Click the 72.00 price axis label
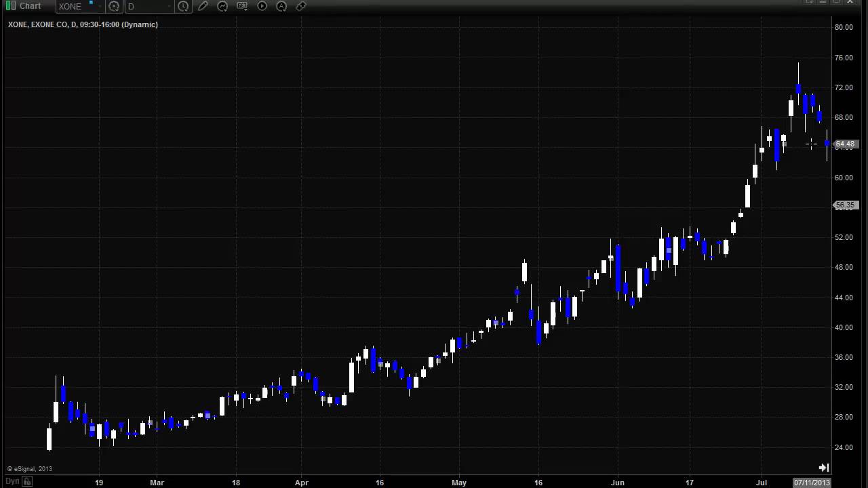Viewport: 868px width, 488px height. (844, 87)
